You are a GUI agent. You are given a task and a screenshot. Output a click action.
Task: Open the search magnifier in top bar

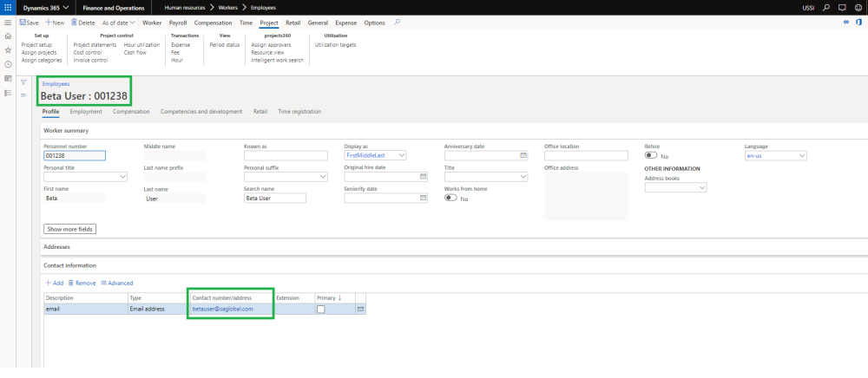[826, 7]
